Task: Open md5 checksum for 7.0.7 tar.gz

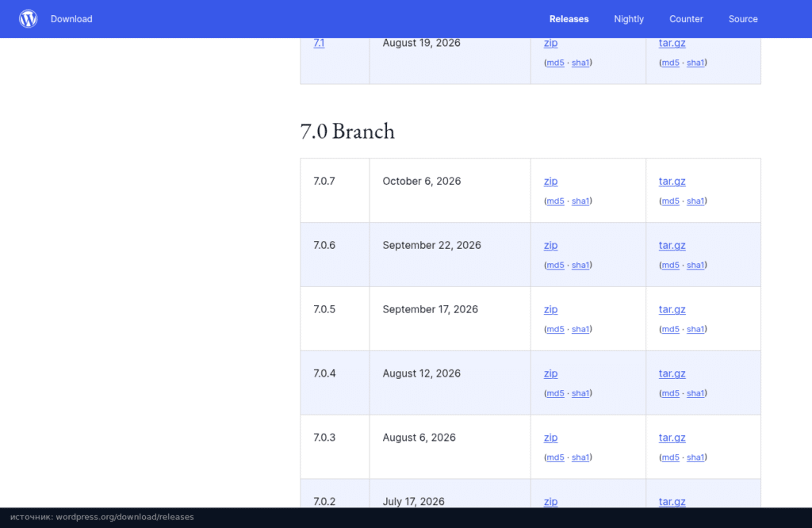Action: point(670,201)
